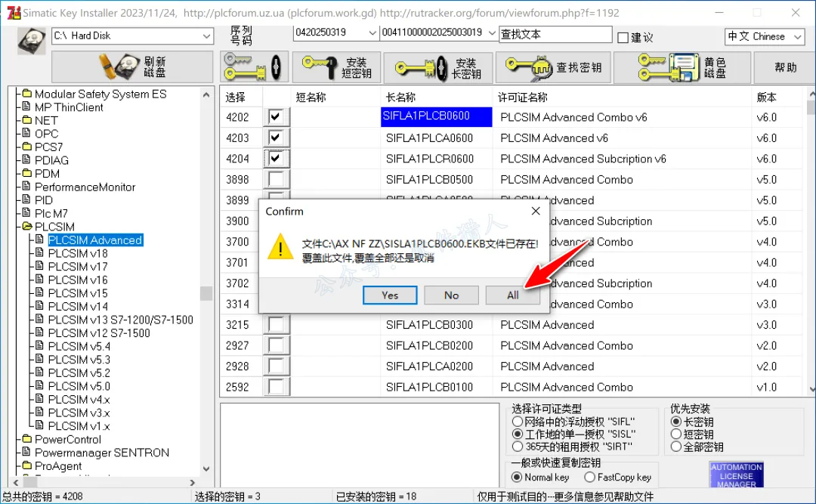
Task: Select the PCS7 folder in tree
Action: [x=48, y=147]
